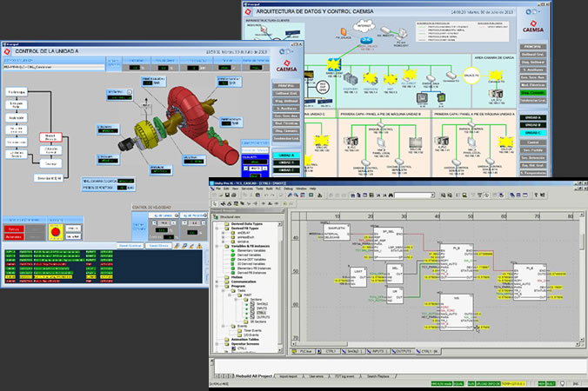
Task: Click the Undo arrow in Unity Pro toolbar
Action: 266,195
